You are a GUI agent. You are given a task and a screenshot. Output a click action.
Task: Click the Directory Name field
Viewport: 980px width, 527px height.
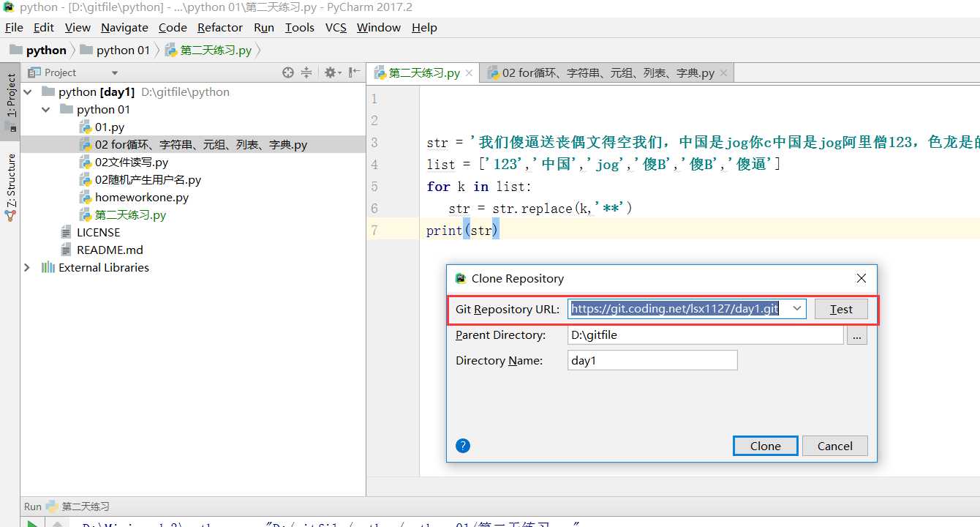coord(652,360)
